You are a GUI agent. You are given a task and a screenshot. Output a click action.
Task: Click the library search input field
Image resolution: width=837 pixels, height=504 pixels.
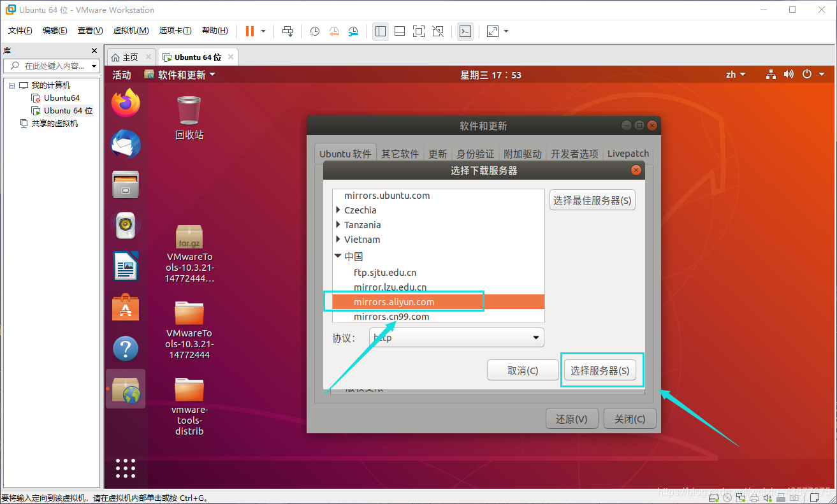(51, 66)
